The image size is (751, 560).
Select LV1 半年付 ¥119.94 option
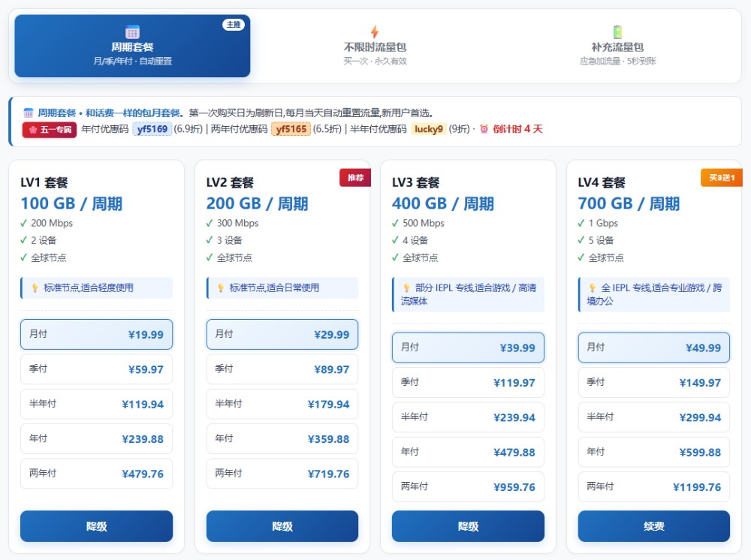tap(96, 404)
